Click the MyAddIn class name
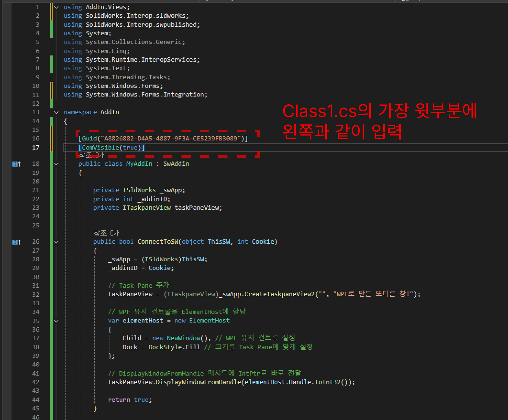 coord(139,164)
